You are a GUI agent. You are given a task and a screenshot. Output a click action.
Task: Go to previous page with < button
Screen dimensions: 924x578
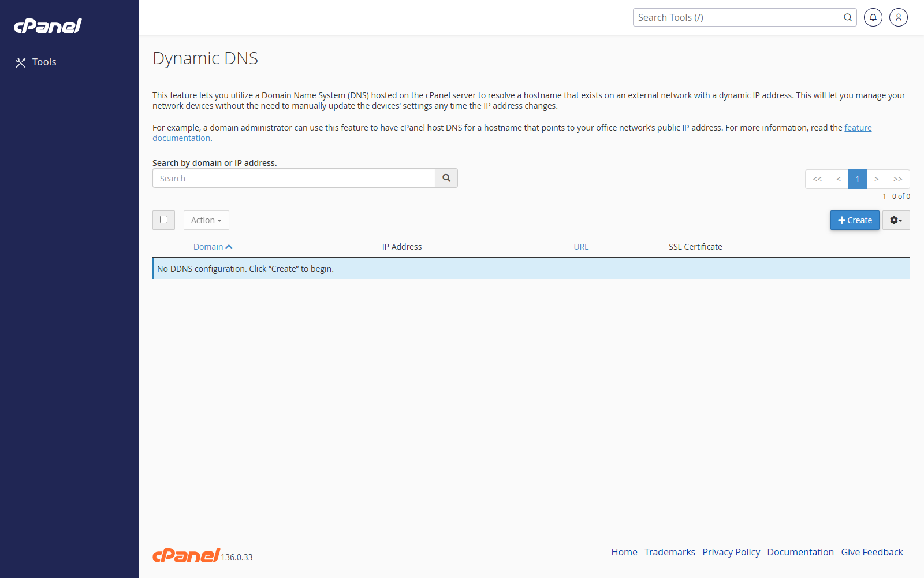[839, 179]
